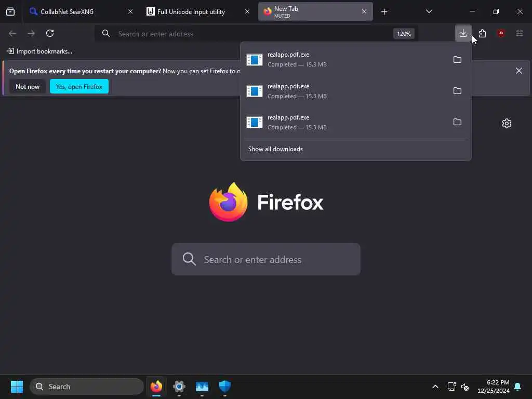Go back using the back arrow
This screenshot has height=399, width=532.
tap(12, 33)
